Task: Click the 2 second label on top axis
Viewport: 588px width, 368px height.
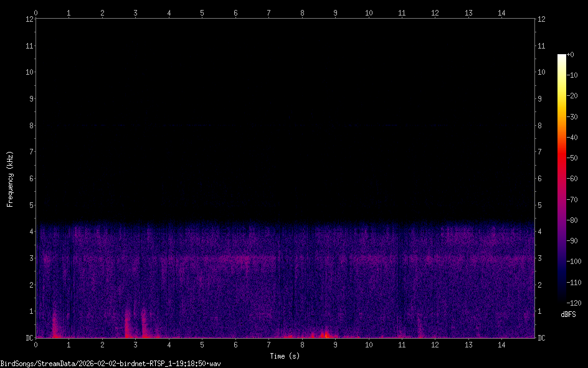Action: (102, 12)
